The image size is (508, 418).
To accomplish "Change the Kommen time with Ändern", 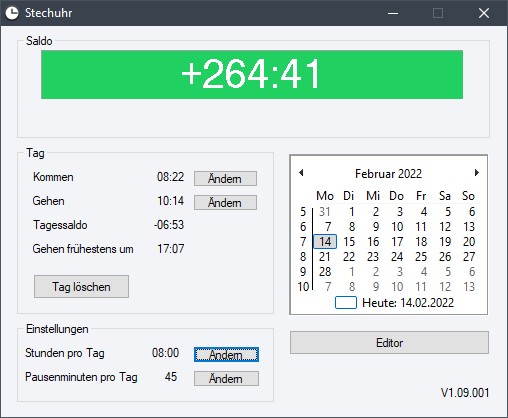I will (x=225, y=179).
